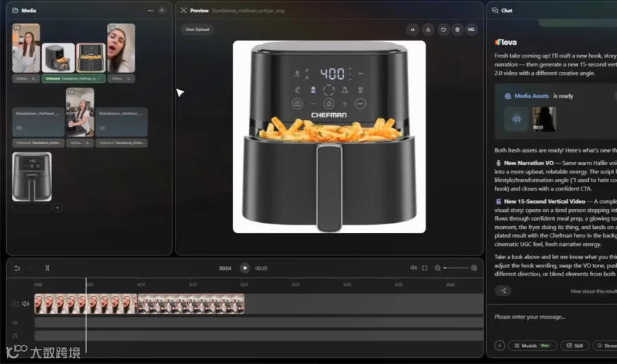This screenshot has height=364, width=617.
Task: Open the 00:15 video asset in chat
Action: [544, 119]
